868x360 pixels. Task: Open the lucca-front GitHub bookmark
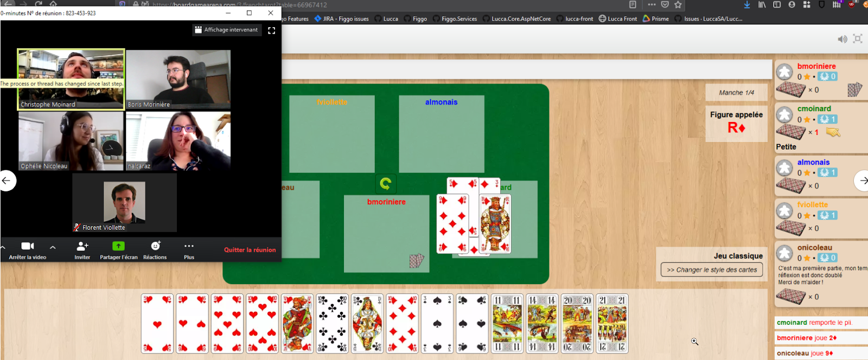tap(575, 18)
